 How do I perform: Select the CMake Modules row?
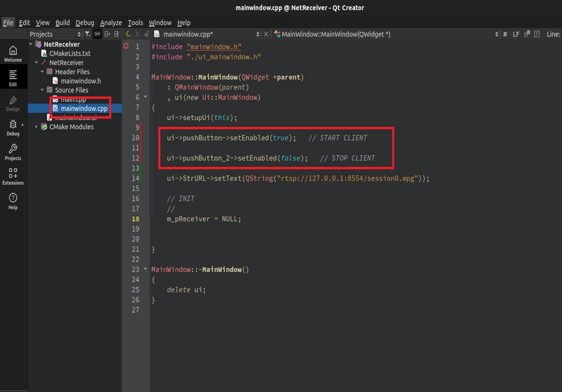click(x=75, y=126)
